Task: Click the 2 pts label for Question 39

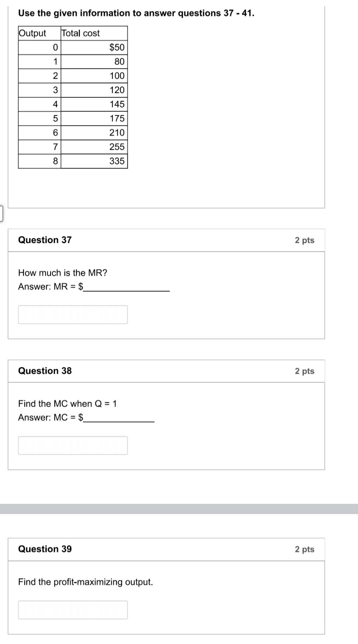Action: (305, 549)
